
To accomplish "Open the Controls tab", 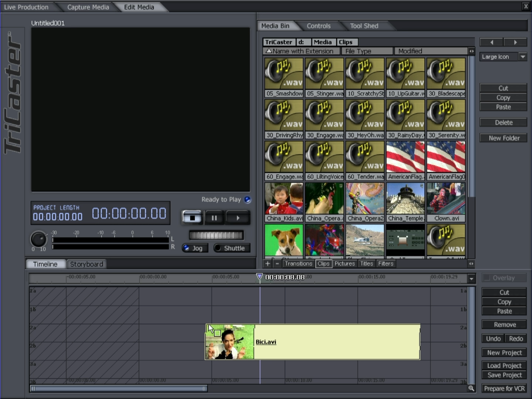I will 318,26.
